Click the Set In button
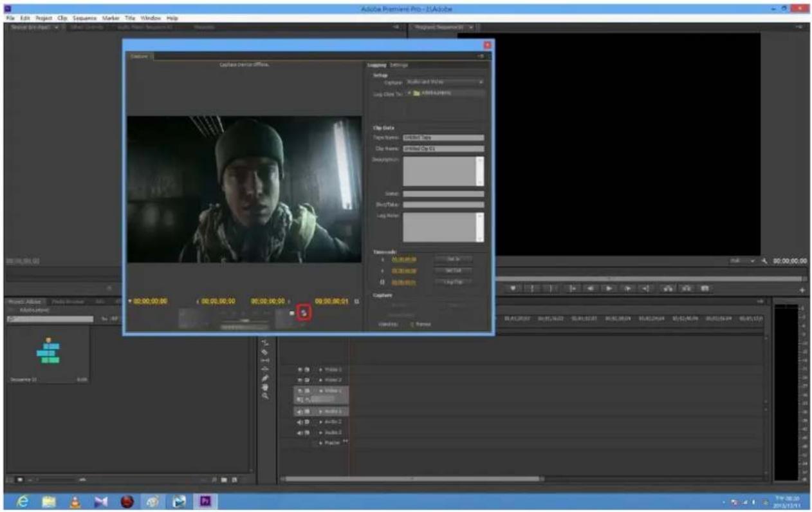The image size is (812, 512). pos(454,258)
